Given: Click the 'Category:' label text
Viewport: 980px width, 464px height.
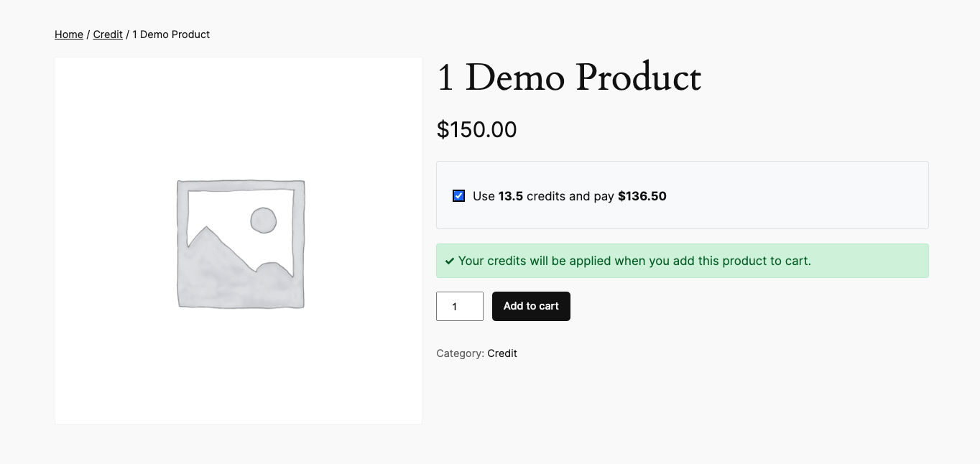Looking at the screenshot, I should click(460, 353).
